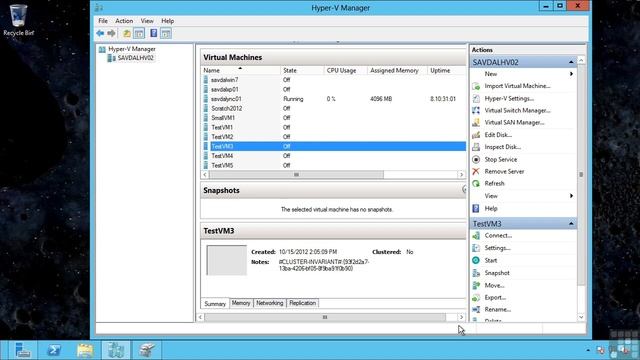Viewport: 640px width, 360px height.
Task: Click the Export action icon
Action: point(476,298)
